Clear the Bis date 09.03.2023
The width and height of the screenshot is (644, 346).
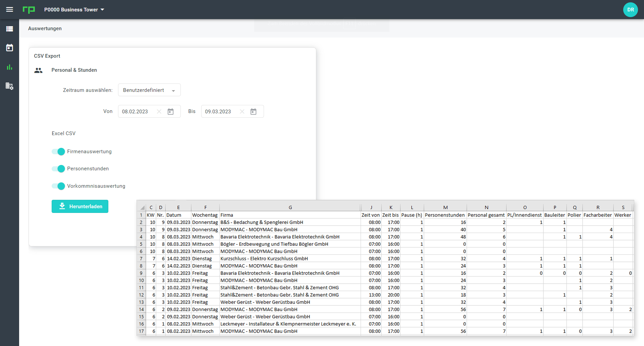pos(242,112)
